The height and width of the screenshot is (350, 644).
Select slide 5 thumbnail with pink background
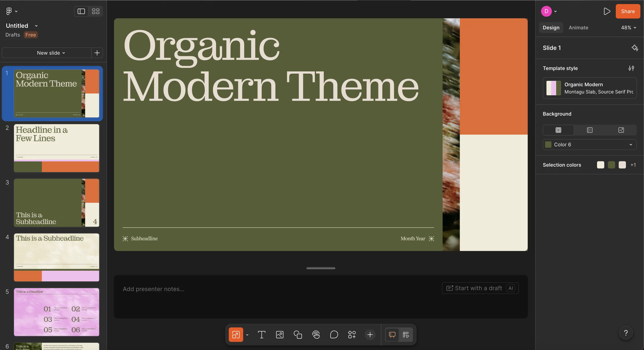click(56, 312)
